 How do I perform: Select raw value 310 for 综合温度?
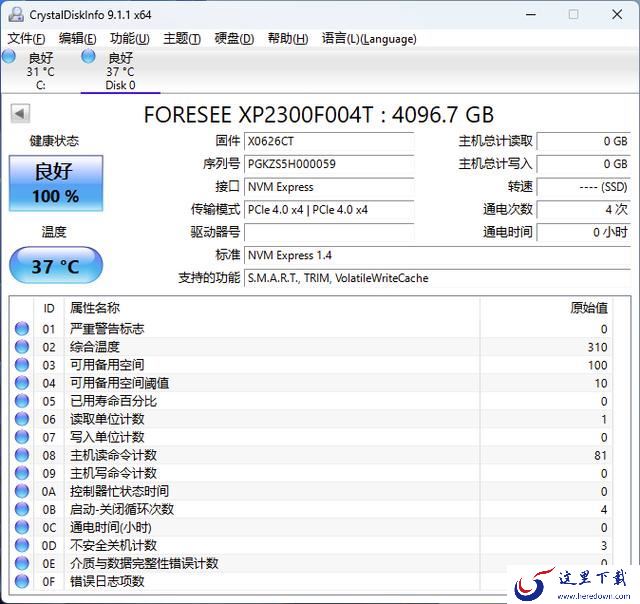[597, 347]
